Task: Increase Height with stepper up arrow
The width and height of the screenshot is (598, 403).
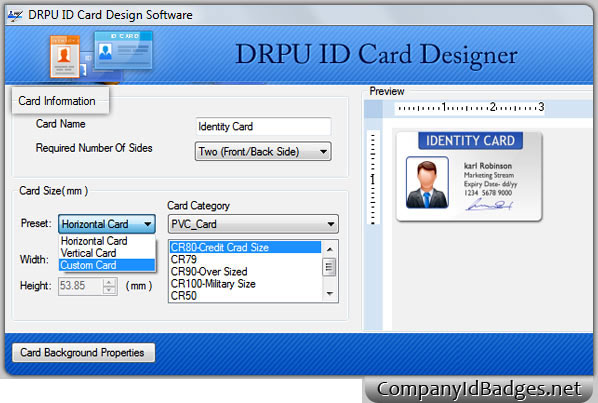Action: (x=109, y=283)
